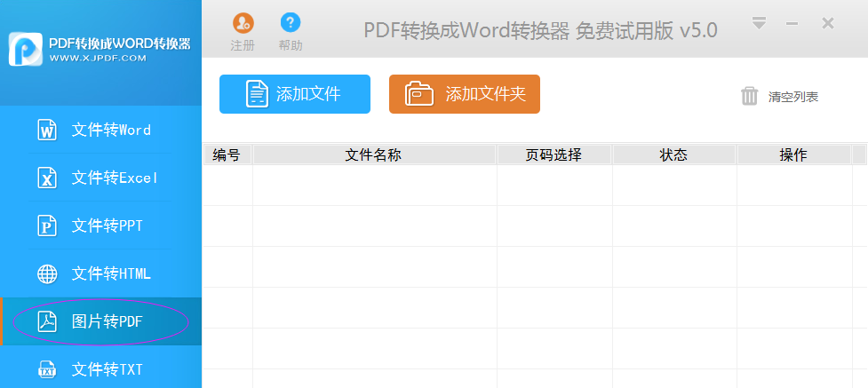Switch to 文件转TXT mode
This screenshot has height=388, width=868.
100,367
